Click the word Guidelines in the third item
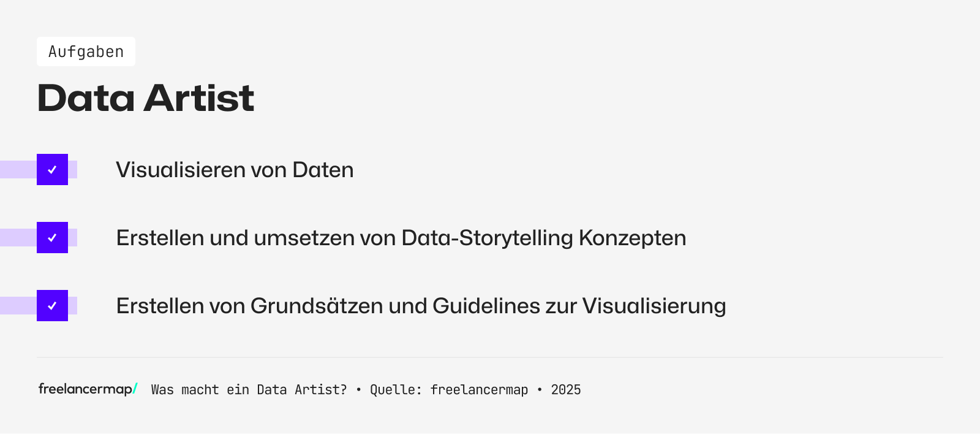 pyautogui.click(x=486, y=306)
